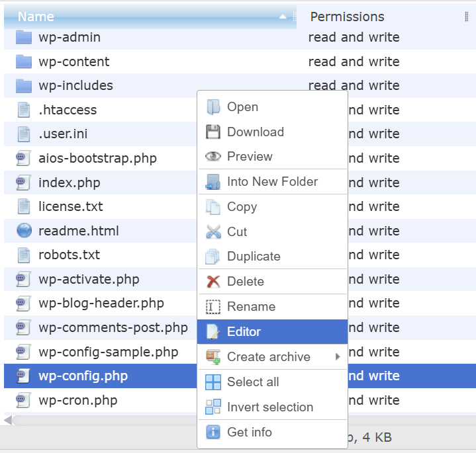Click the license.txt document icon

tap(24, 206)
